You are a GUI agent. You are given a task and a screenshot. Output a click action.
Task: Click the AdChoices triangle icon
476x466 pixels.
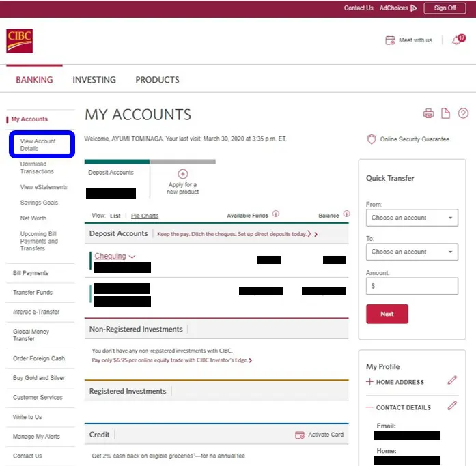413,8
